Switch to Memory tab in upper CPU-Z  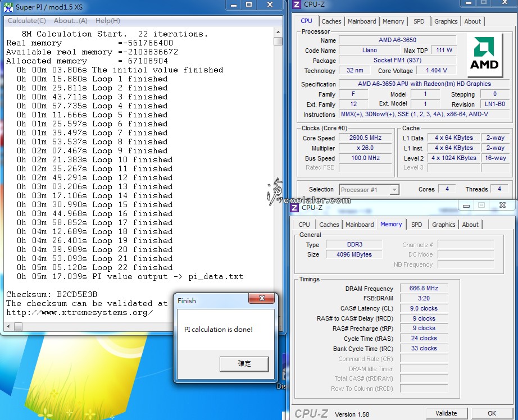coord(393,21)
